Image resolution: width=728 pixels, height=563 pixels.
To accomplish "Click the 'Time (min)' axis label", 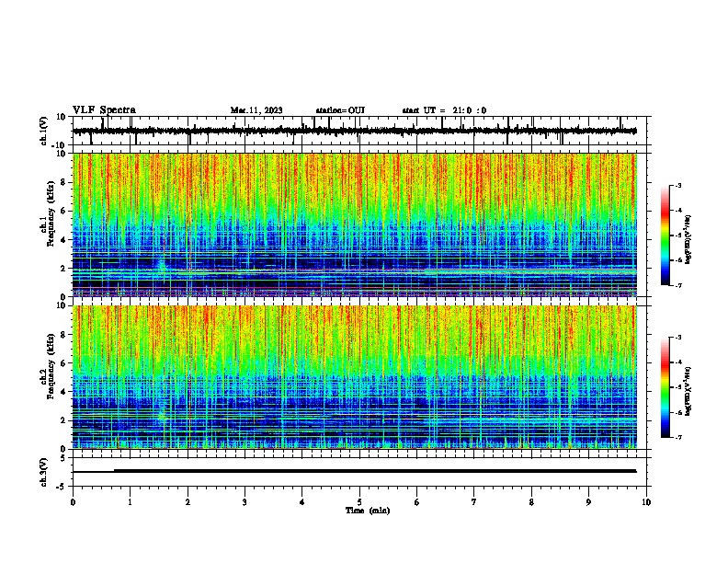I will pos(368,511).
